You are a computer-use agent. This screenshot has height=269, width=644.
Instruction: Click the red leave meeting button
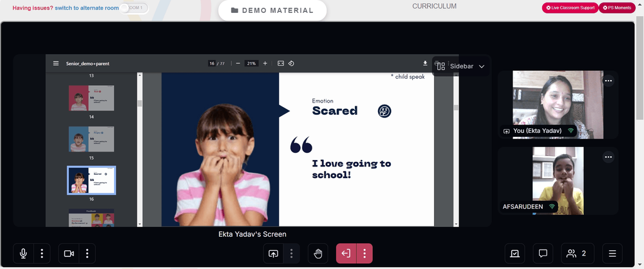pyautogui.click(x=346, y=254)
